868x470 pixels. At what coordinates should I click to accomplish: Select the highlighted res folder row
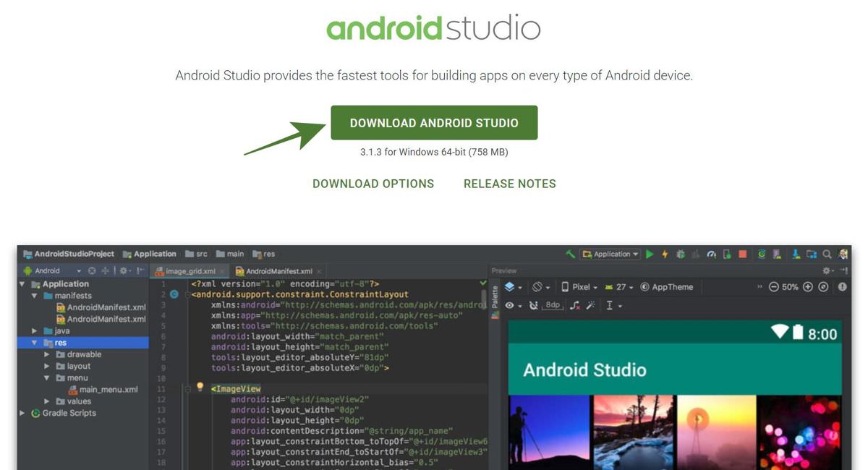click(x=83, y=343)
